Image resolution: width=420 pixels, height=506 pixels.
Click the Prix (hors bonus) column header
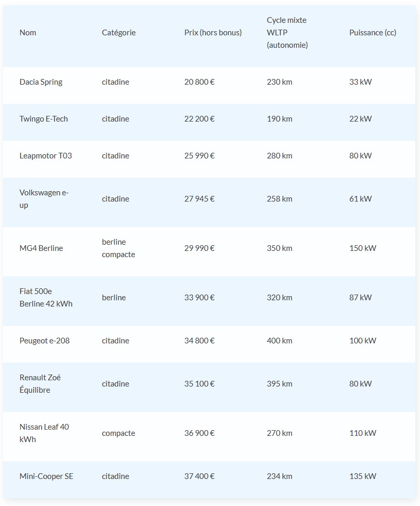coord(213,33)
